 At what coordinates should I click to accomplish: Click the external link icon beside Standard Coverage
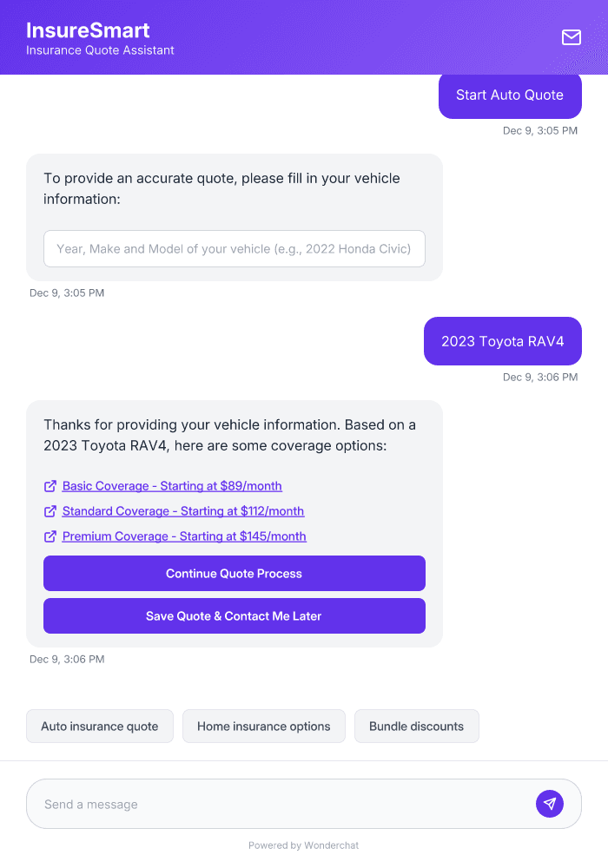50,511
